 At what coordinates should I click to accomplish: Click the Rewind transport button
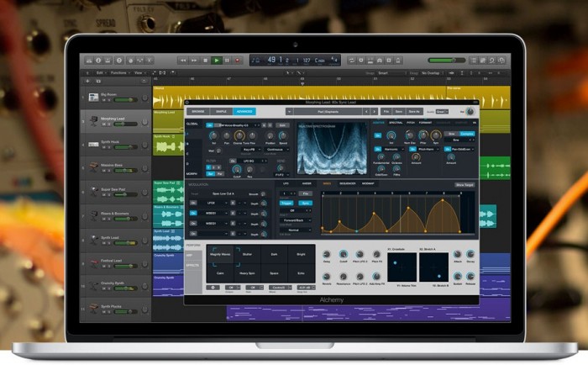click(182, 60)
